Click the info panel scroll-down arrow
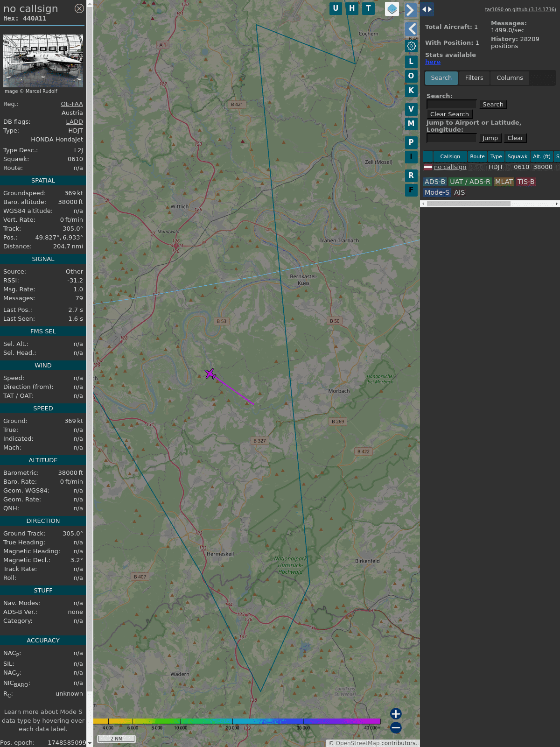The height and width of the screenshot is (747, 560). point(90,743)
